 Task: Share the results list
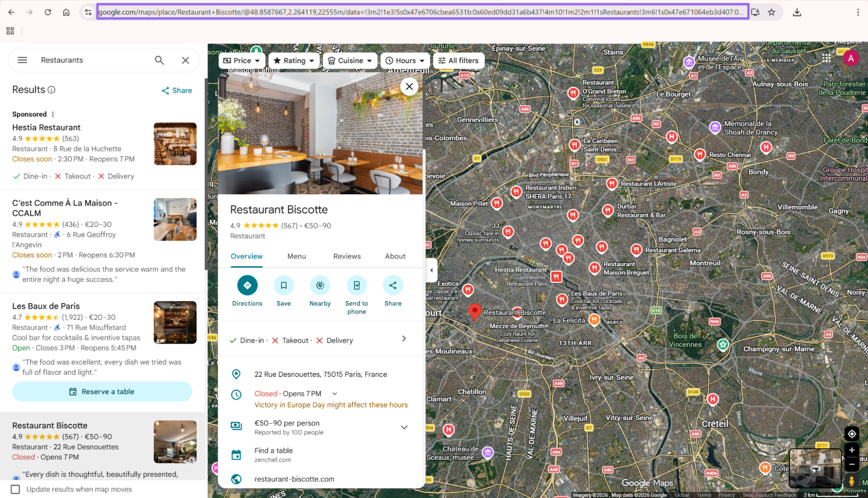[x=177, y=91]
